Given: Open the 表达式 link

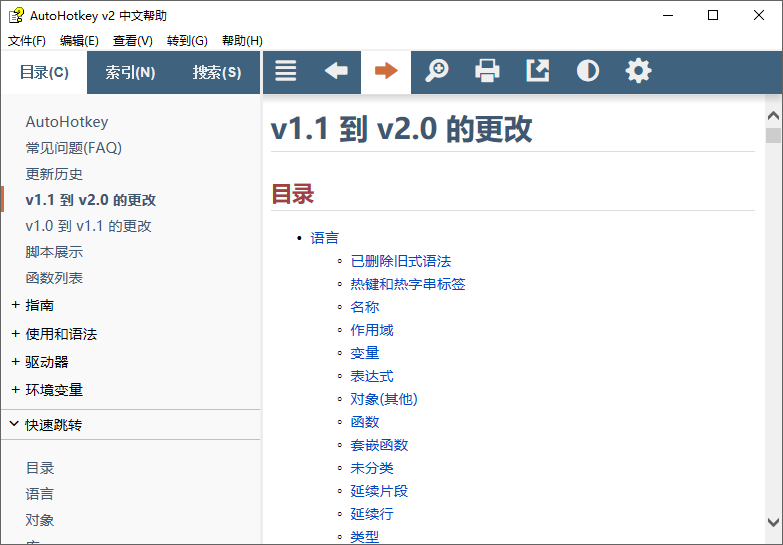Looking at the screenshot, I should [x=372, y=376].
